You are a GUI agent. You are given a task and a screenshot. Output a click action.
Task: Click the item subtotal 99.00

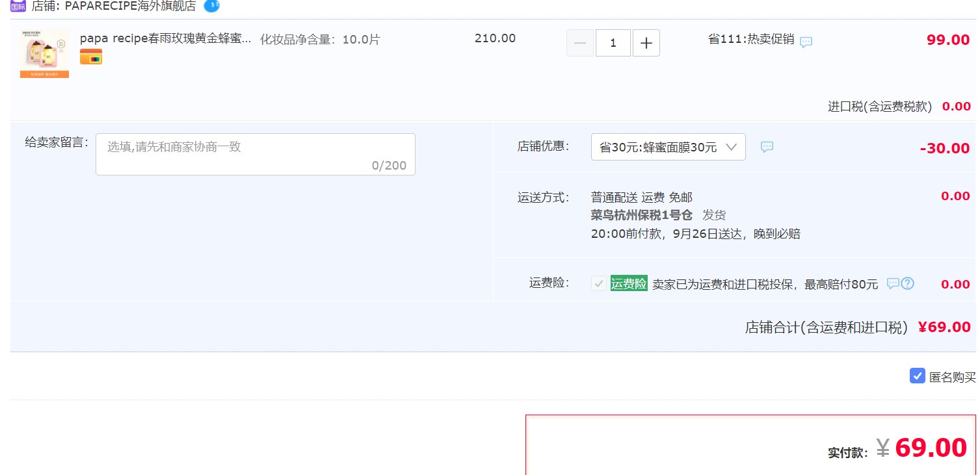coord(948,40)
